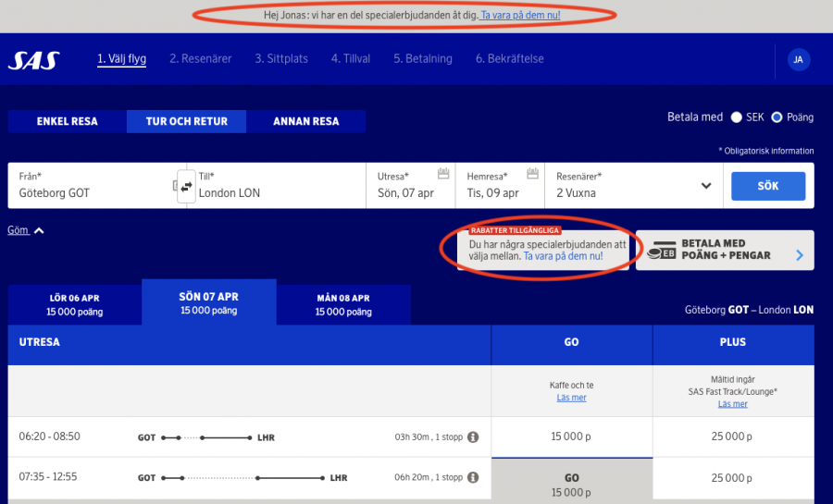
Task: Open the top banner offers link
Action: 520,16
